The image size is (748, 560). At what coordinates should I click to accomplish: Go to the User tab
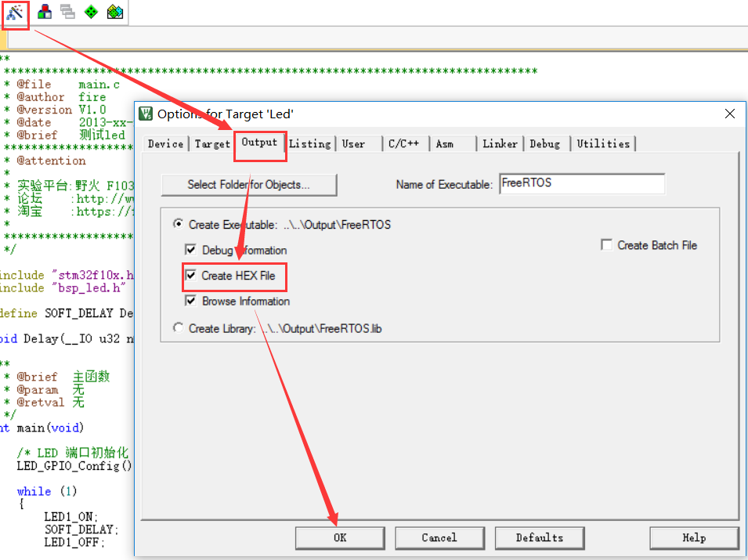tap(353, 144)
